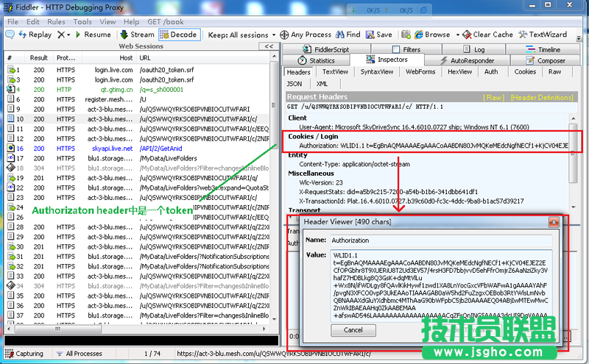
Task: Open the File menu
Action: [x=13, y=22]
